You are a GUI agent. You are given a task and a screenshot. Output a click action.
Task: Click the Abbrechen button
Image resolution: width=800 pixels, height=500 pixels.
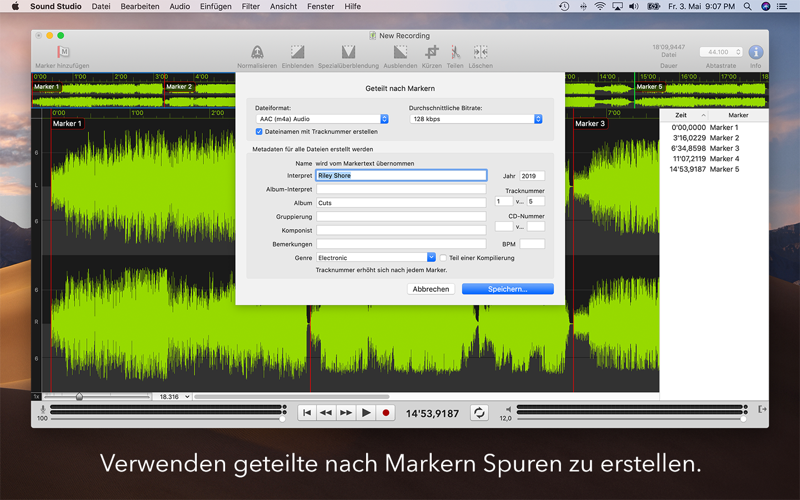tap(431, 289)
